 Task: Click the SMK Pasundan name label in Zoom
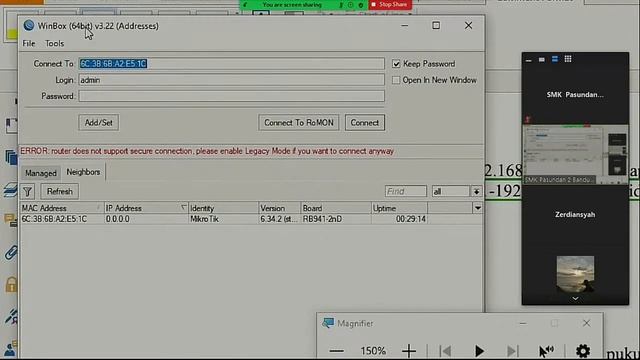(x=575, y=95)
